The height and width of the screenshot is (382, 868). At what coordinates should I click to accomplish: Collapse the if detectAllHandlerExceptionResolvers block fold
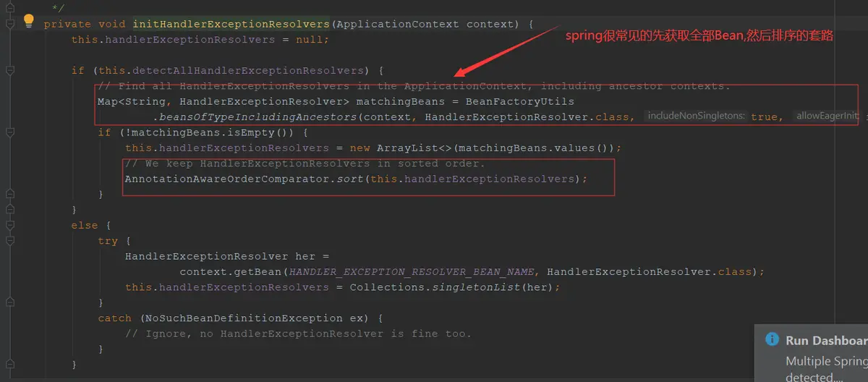pyautogui.click(x=9, y=70)
